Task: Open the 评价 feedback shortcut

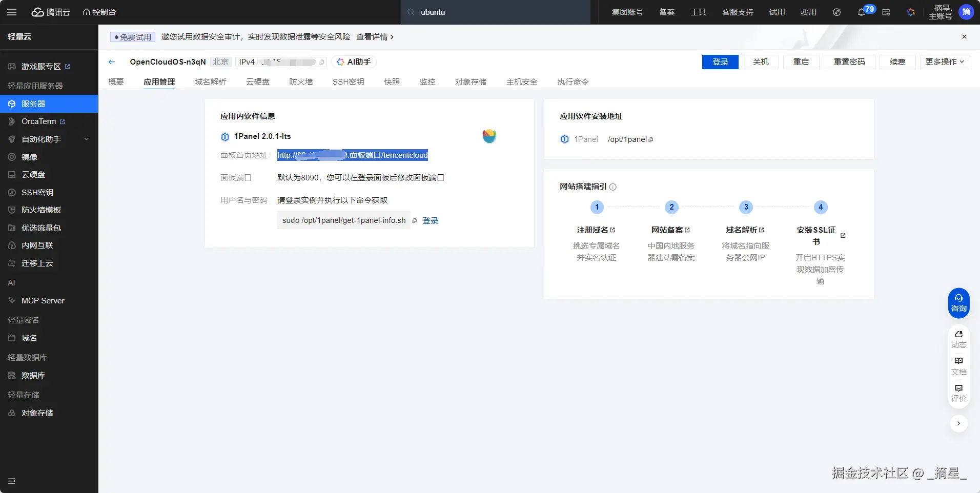Action: click(x=958, y=393)
